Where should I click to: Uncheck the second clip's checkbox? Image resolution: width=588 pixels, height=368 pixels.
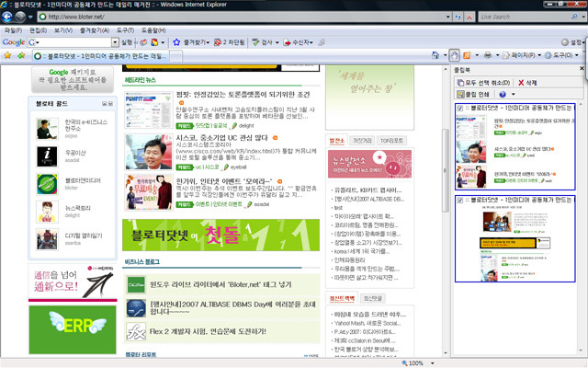pyautogui.click(x=459, y=201)
